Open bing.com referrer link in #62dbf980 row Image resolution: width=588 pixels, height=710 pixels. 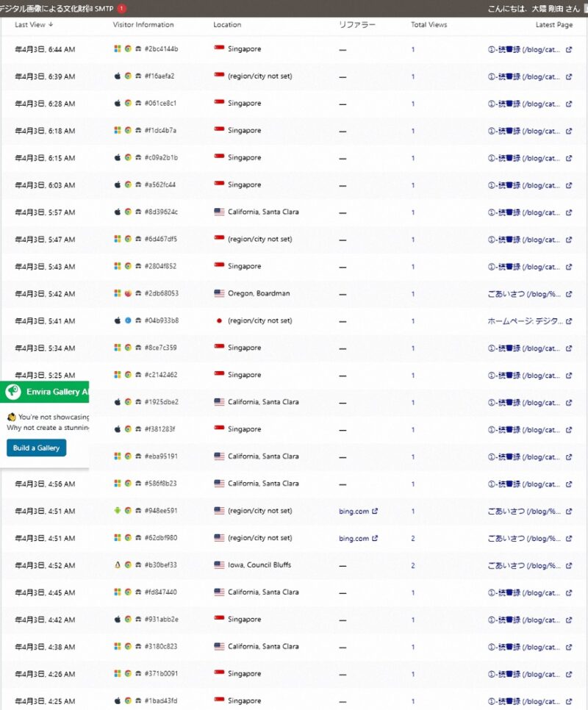[354, 538]
